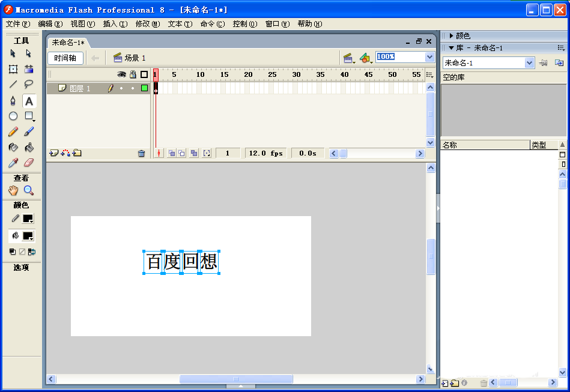Select the black arrow Selection tool
Viewport: 570px width, 392px height.
[13, 54]
